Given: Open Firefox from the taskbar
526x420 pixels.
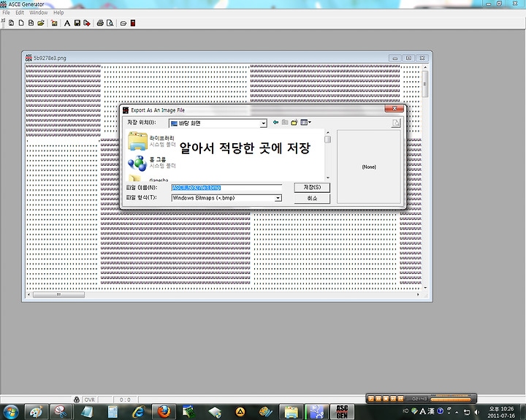Looking at the screenshot, I should pyautogui.click(x=164, y=412).
